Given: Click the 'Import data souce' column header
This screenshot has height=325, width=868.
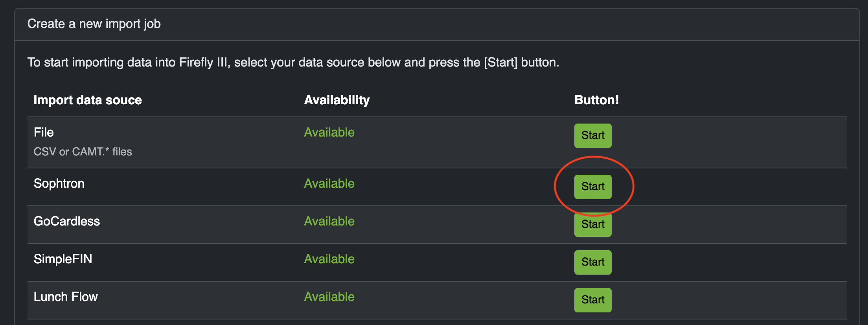Looking at the screenshot, I should pyautogui.click(x=88, y=100).
